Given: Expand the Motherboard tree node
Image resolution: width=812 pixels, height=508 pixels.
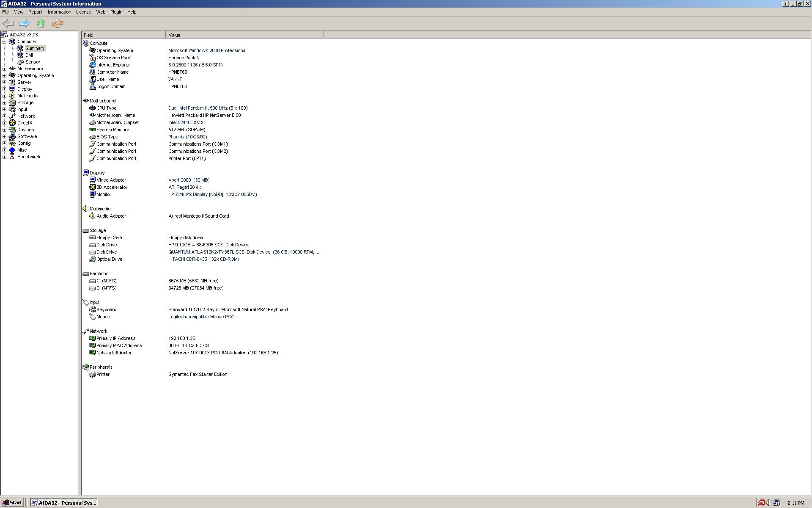Looking at the screenshot, I should click(5, 69).
